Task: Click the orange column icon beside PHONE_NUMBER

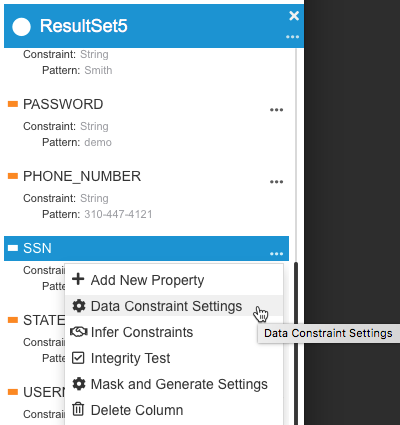Action: pyautogui.click(x=13, y=176)
